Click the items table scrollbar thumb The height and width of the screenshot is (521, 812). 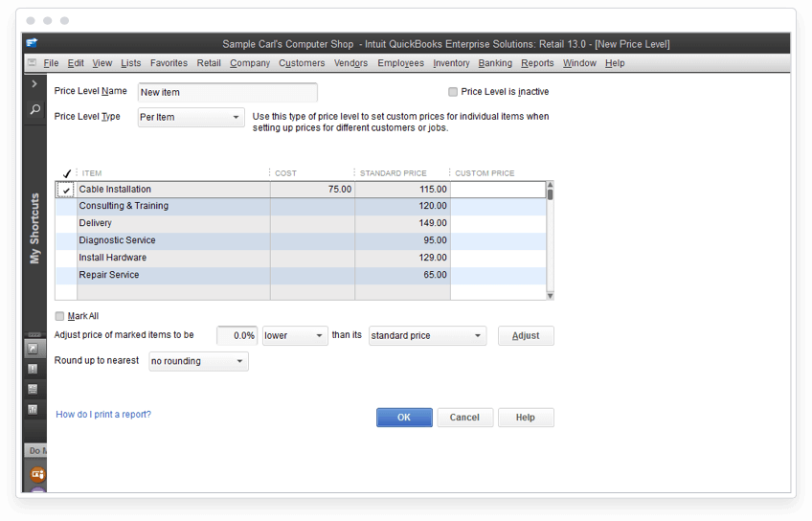[550, 194]
